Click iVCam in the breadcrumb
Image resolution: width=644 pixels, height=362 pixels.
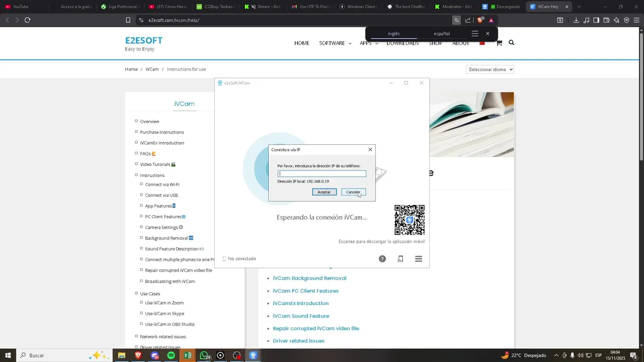(x=152, y=69)
